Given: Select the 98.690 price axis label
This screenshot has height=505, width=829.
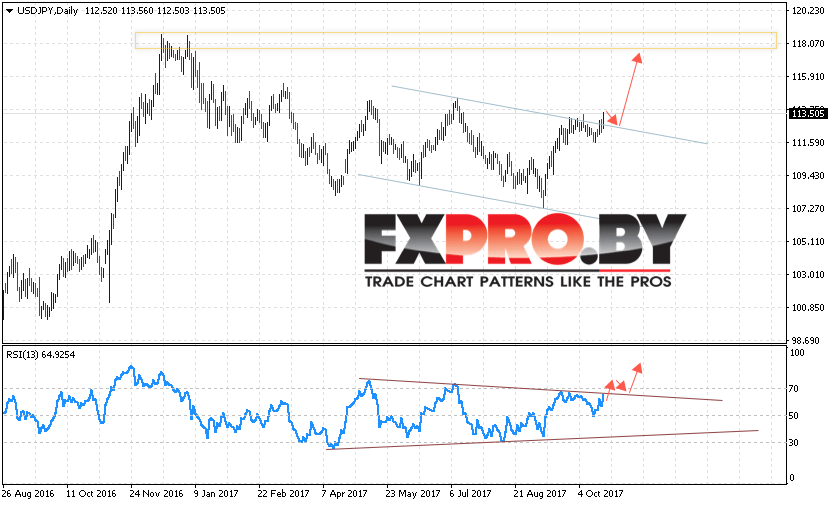Looking at the screenshot, I should click(x=808, y=341).
